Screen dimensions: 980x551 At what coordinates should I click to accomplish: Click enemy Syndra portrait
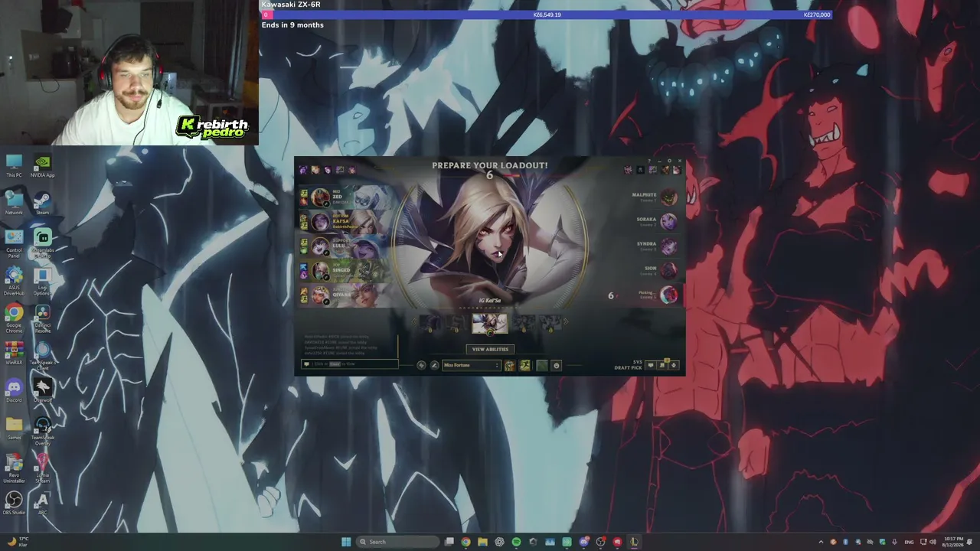[669, 246]
